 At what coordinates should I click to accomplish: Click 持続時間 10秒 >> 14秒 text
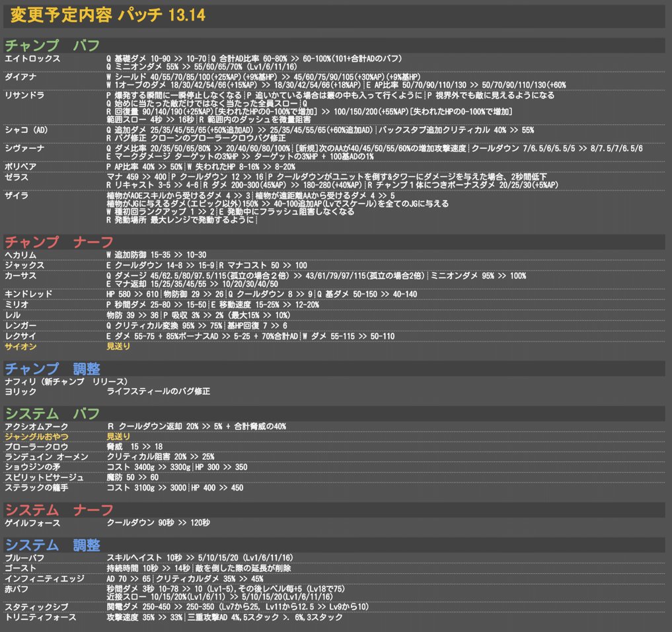pyautogui.click(x=148, y=568)
